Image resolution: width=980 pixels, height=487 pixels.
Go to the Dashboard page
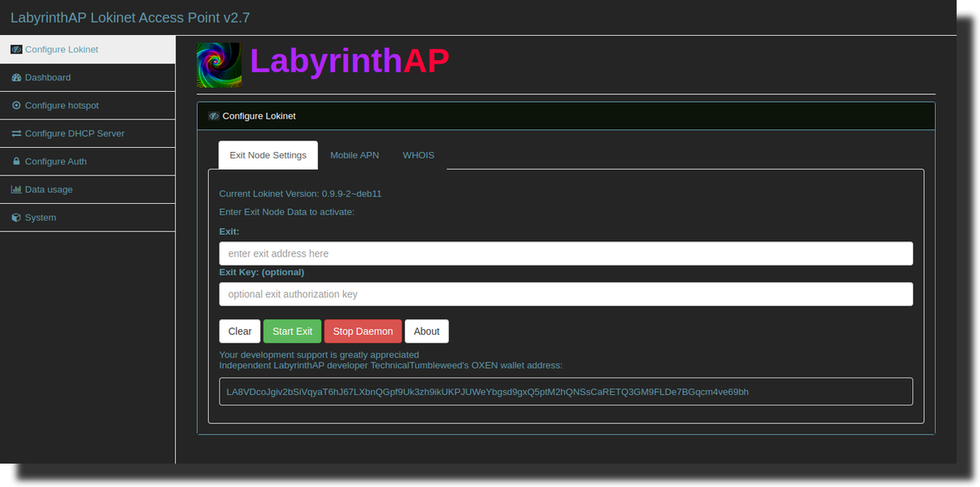coord(88,78)
